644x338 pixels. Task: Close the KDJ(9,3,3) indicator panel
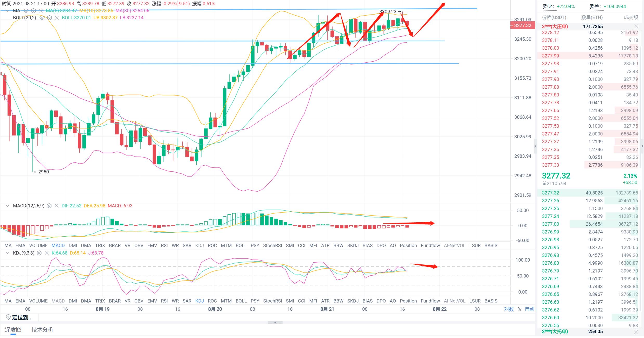point(47,253)
